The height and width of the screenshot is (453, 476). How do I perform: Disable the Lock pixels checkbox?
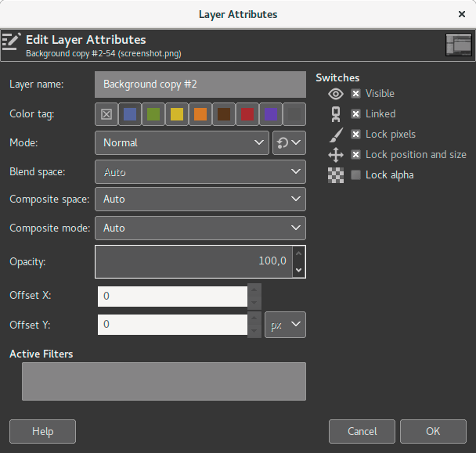tap(356, 135)
